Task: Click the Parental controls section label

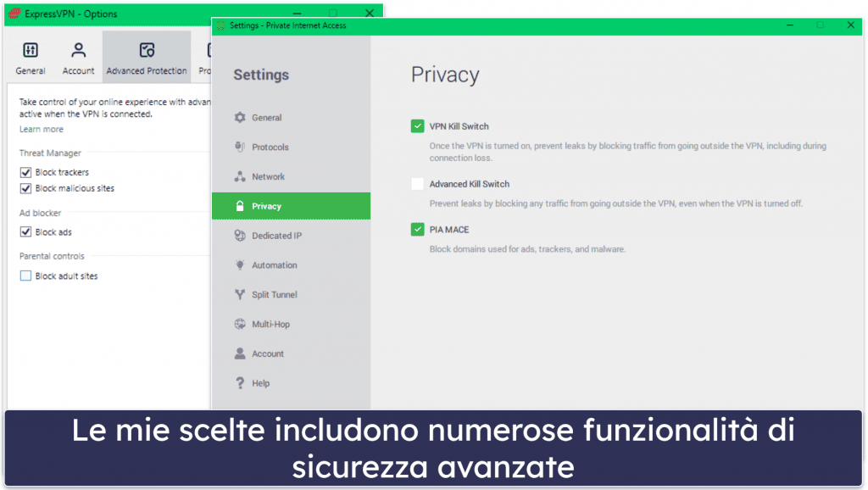Action: (52, 256)
